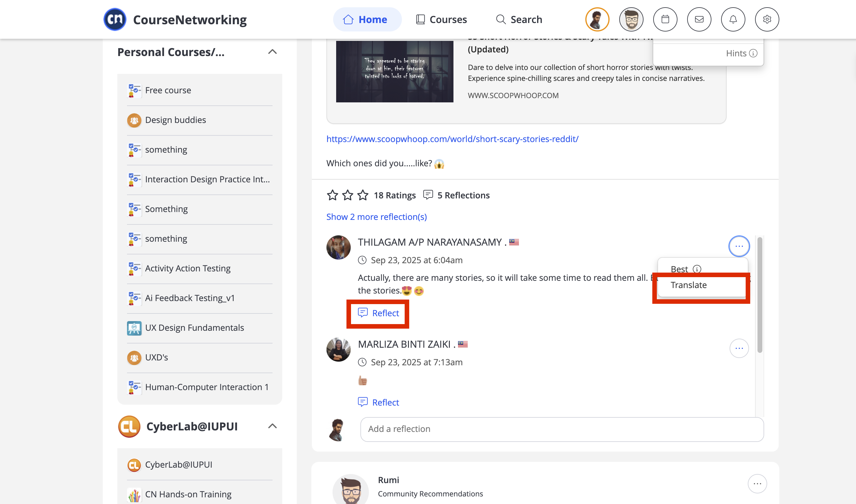Open the notifications bell icon

[x=733, y=19]
